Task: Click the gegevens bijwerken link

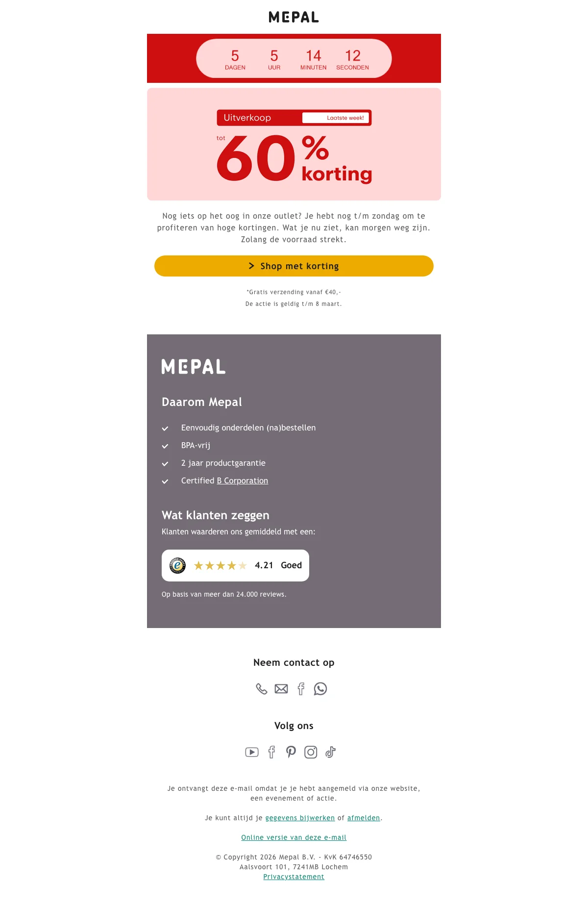Action: coord(300,818)
